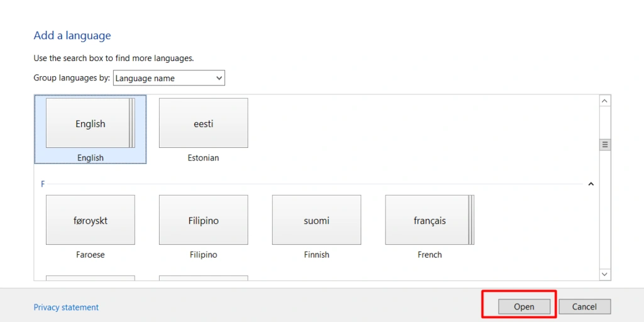Viewport: 644px width, 322px height.
Task: Open the Privacy statement link
Action: (x=66, y=308)
